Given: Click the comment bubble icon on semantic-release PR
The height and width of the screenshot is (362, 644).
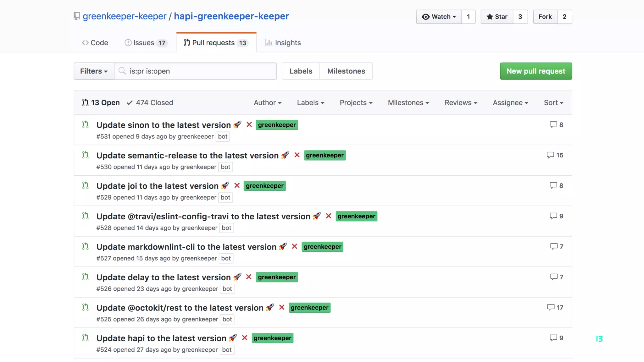Looking at the screenshot, I should click(550, 155).
